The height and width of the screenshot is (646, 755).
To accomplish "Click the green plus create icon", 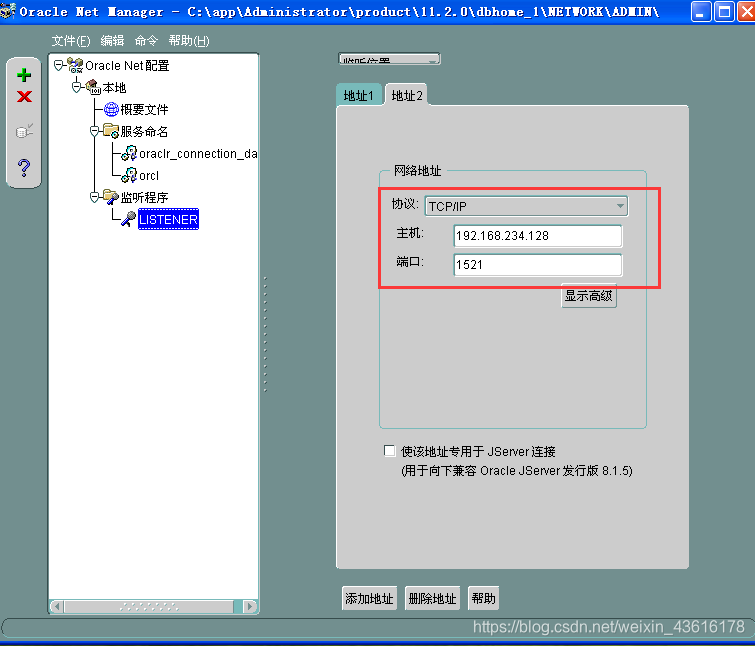I will [24, 75].
